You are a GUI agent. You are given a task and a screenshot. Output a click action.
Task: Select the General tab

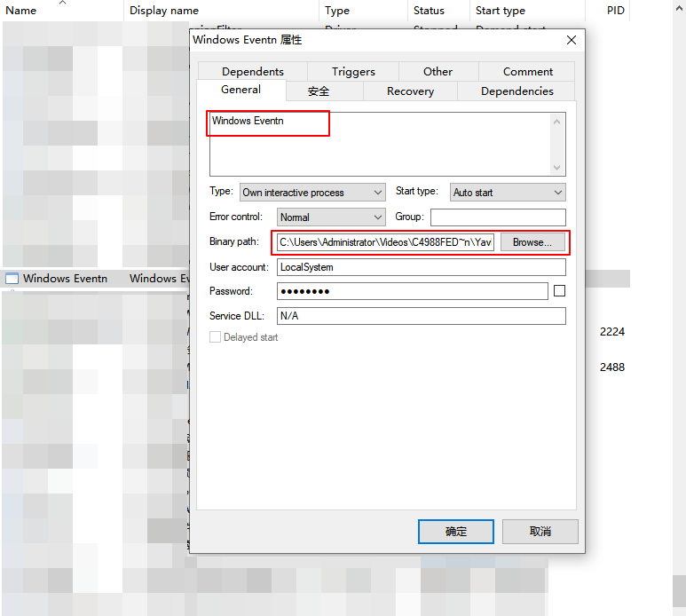(x=241, y=90)
